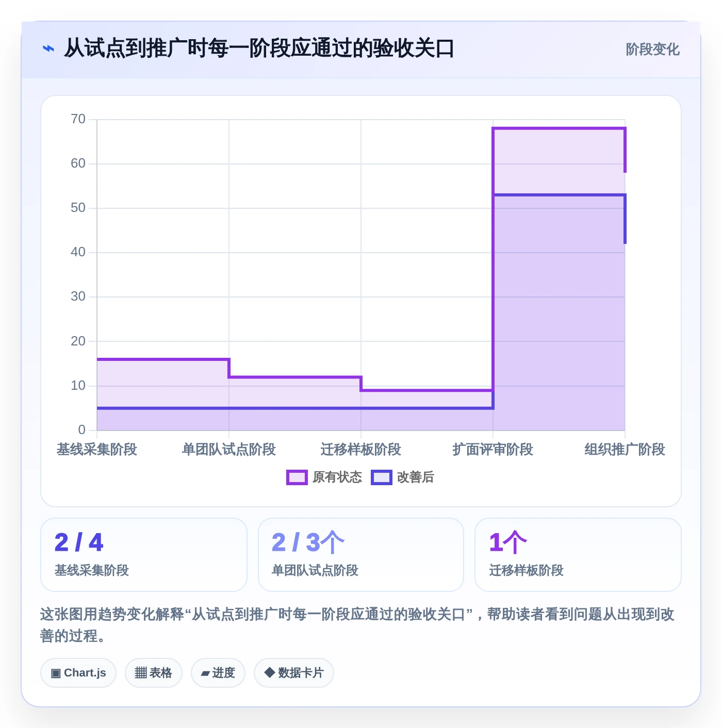
Task: Click the square icon in Chart.js chip
Action: [56, 673]
